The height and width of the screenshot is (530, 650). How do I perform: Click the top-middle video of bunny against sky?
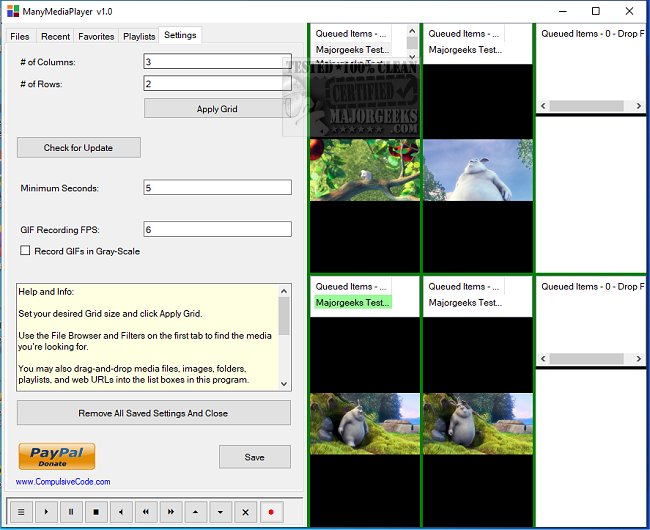tap(478, 170)
